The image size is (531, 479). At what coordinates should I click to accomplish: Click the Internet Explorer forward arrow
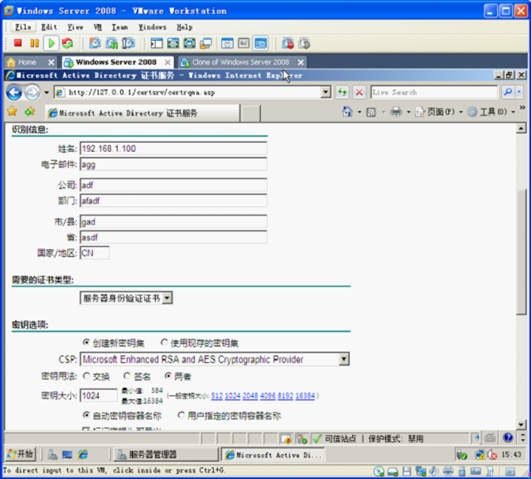click(x=33, y=92)
